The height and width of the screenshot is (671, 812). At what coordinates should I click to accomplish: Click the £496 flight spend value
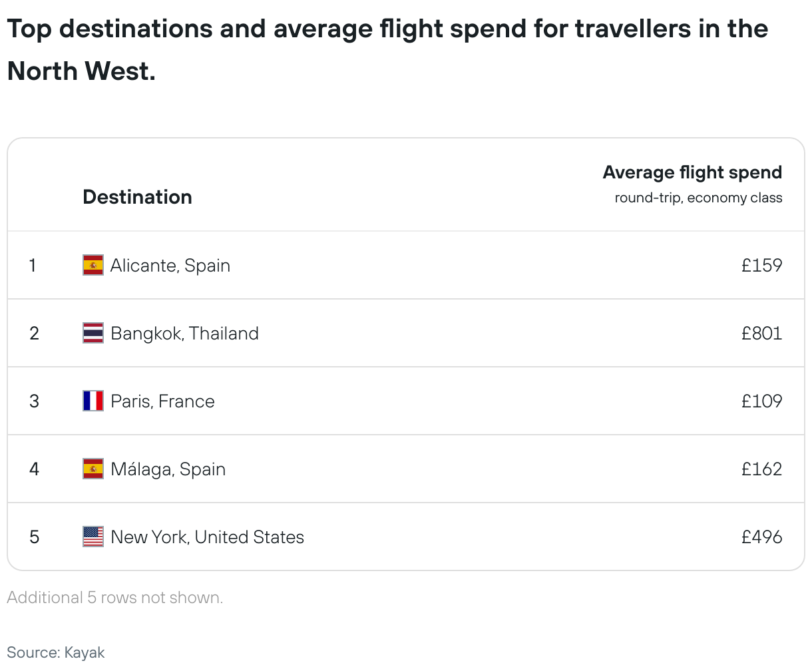coord(761,537)
